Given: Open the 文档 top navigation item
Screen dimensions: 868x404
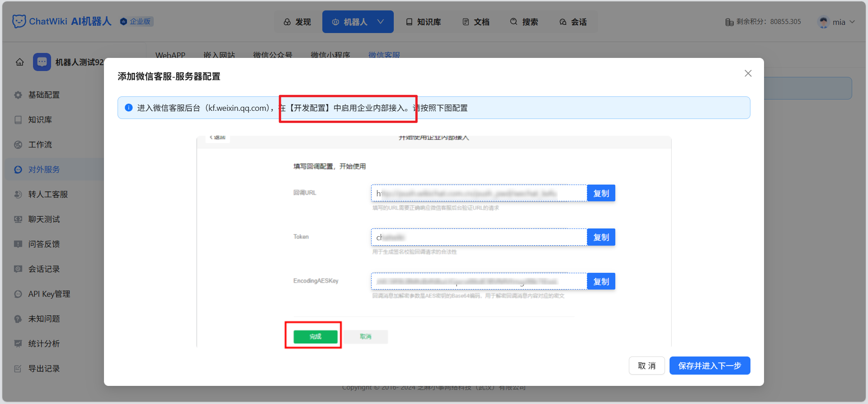Looking at the screenshot, I should click(x=476, y=22).
